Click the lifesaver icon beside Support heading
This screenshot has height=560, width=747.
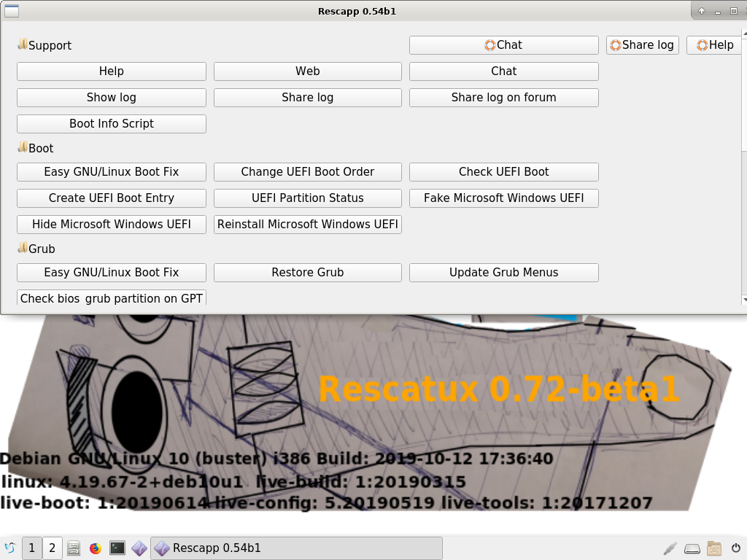[22, 45]
